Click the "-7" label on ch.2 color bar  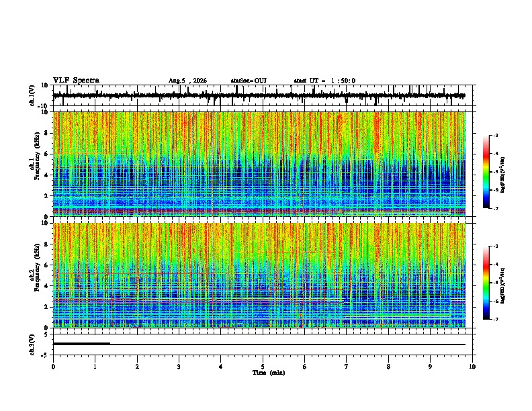point(496,320)
